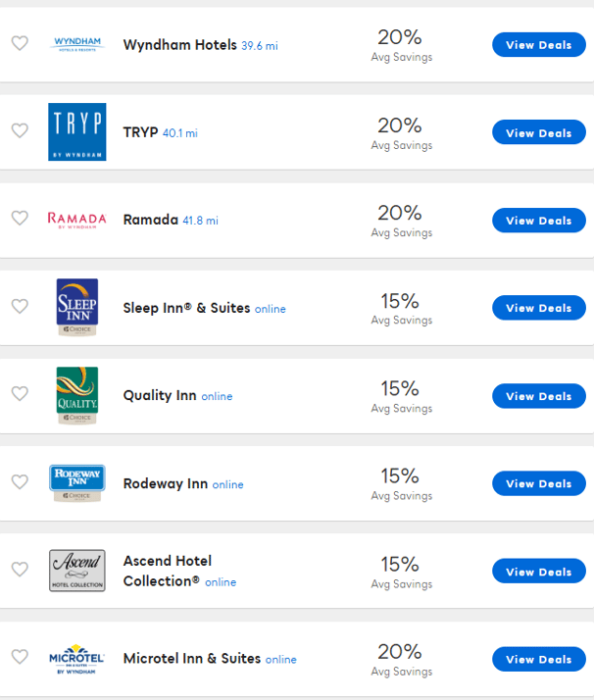
Task: Click the Wyndham Hotels logo
Action: pyautogui.click(x=77, y=44)
